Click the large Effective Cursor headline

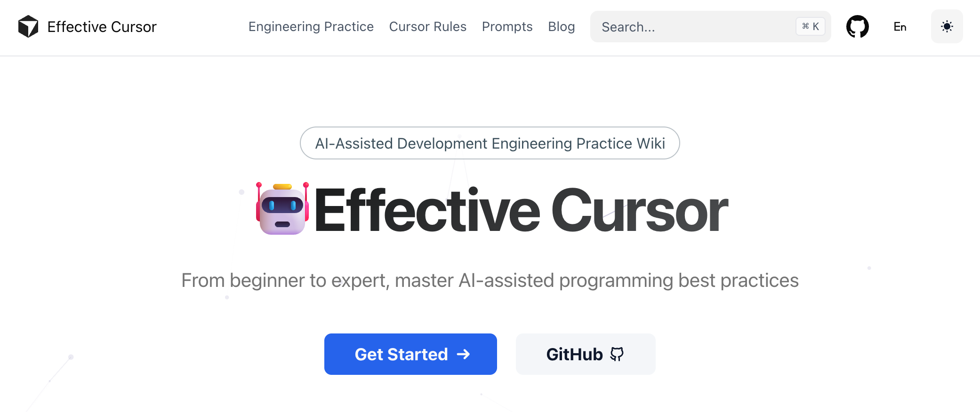[x=521, y=210]
